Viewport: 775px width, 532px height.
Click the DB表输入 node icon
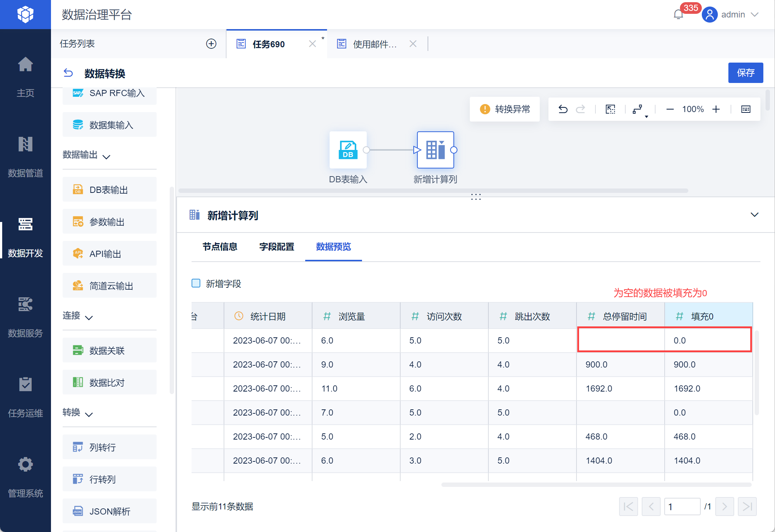(x=348, y=150)
